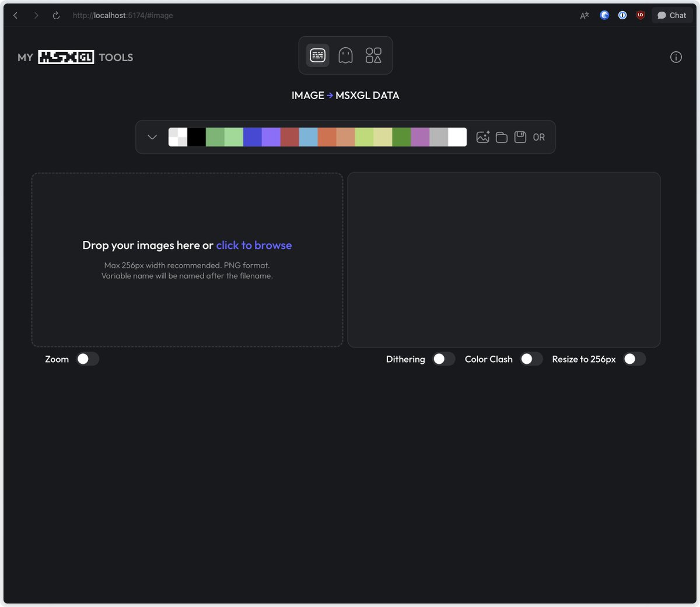
Task: Toggle the Zoom switch
Action: (x=87, y=359)
